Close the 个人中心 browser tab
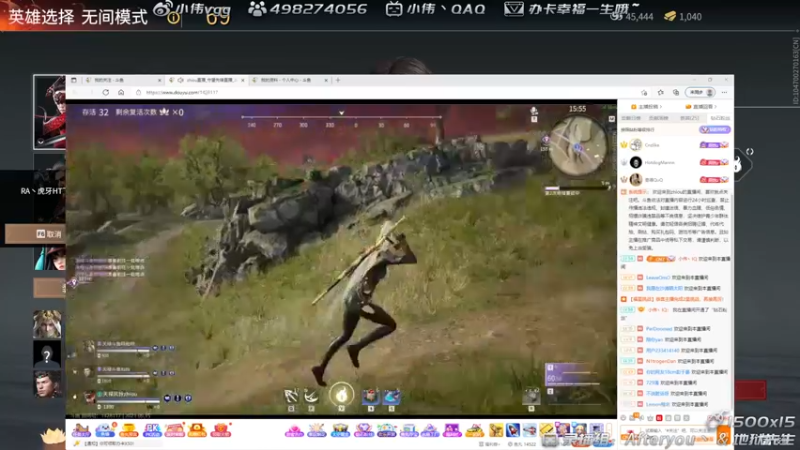This screenshot has width=800, height=450. (x=326, y=80)
